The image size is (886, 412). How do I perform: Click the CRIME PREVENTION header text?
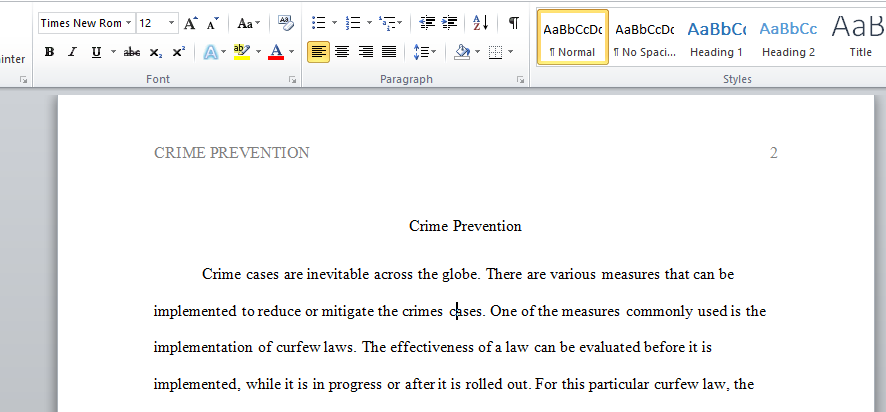232,153
